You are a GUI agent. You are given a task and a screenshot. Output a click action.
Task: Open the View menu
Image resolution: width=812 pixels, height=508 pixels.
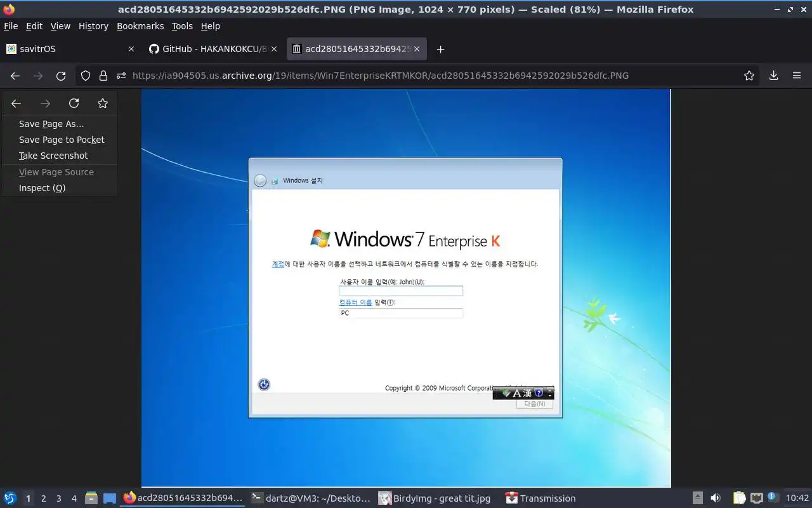coord(60,26)
